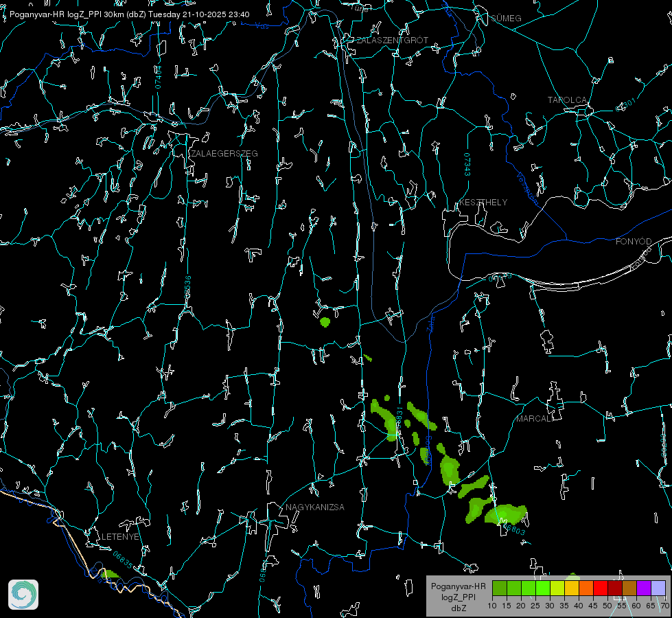672x618 pixels.
Task: Click the NAGYKANIZSA town label
Action: [315, 507]
